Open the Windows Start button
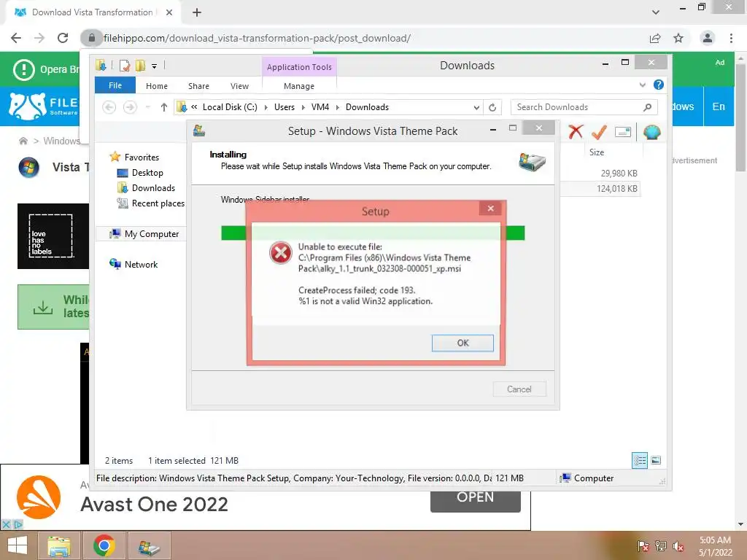 pyautogui.click(x=18, y=545)
